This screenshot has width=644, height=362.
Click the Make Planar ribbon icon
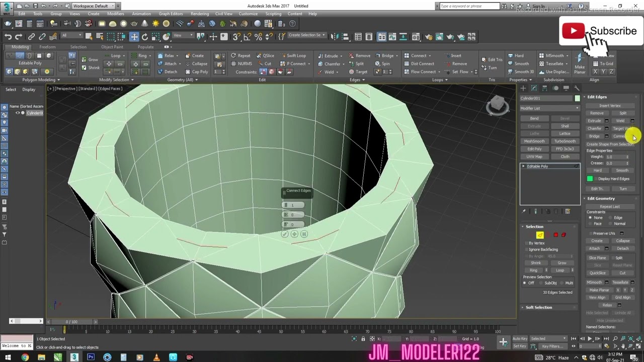coord(580,63)
